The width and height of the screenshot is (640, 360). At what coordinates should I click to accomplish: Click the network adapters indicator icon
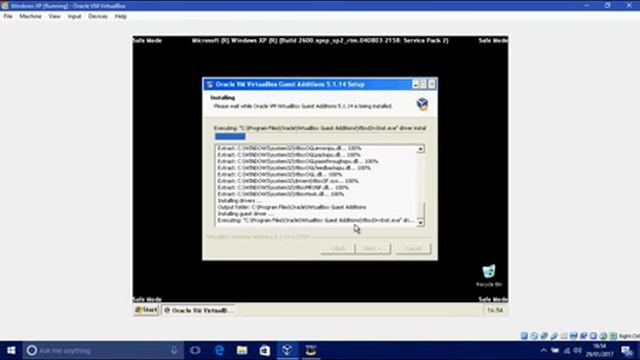(544, 336)
